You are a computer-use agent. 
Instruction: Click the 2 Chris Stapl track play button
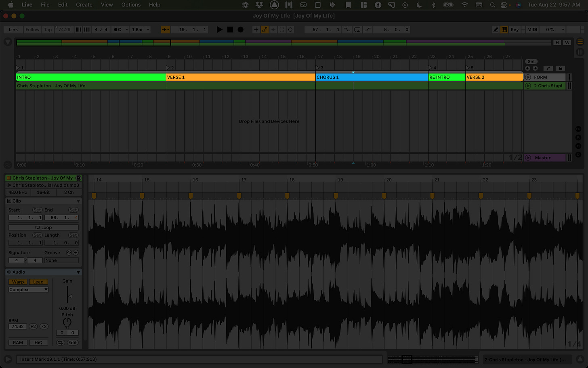(x=528, y=86)
